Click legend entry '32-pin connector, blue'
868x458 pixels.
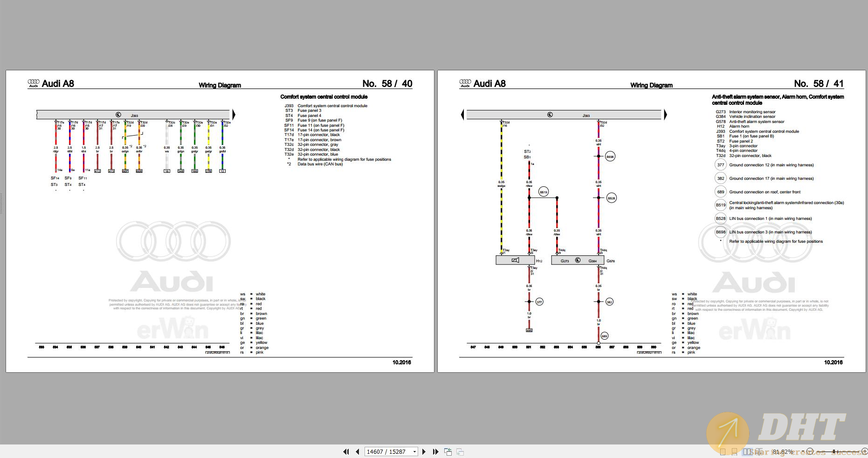point(318,154)
